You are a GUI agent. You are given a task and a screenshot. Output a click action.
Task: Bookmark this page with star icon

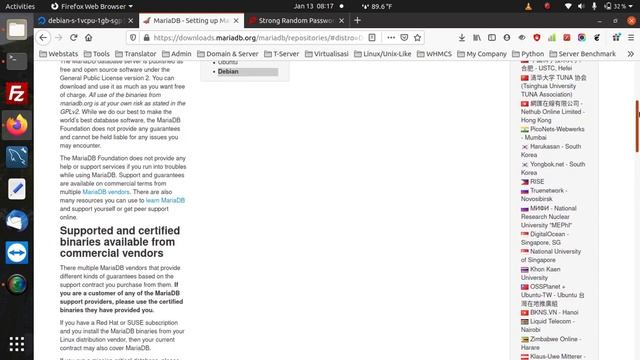click(417, 38)
